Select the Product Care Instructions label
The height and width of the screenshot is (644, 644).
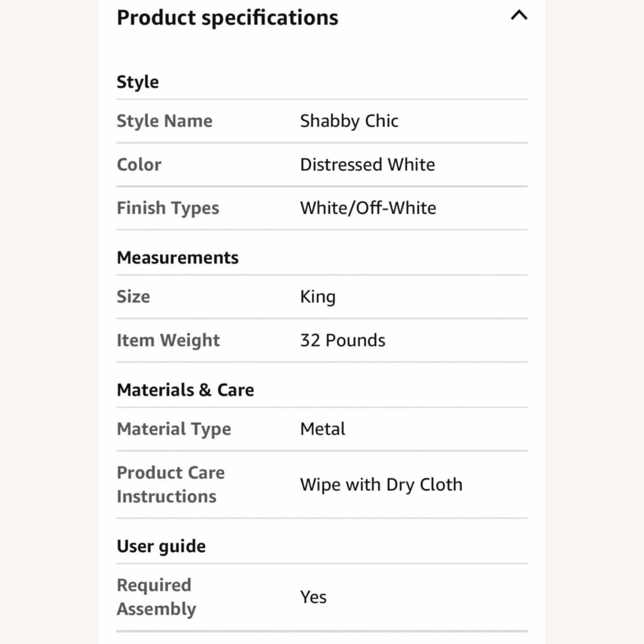(x=171, y=484)
